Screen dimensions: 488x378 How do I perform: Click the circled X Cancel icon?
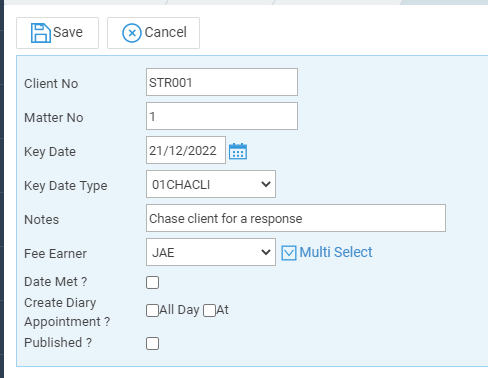pos(132,33)
